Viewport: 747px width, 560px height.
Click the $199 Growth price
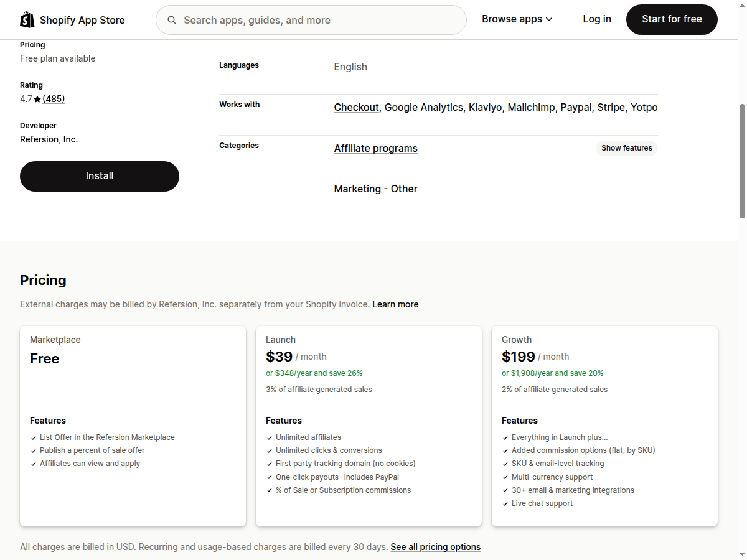pyautogui.click(x=519, y=357)
